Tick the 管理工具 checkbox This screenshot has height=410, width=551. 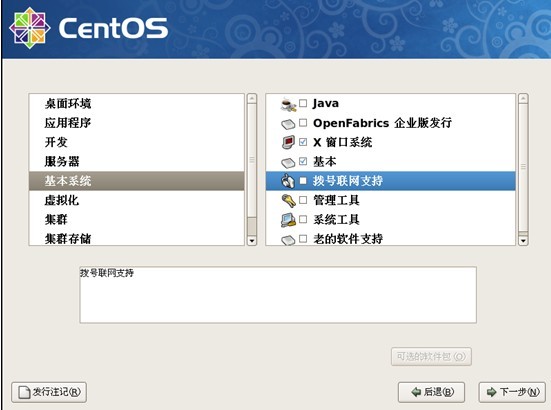point(303,200)
